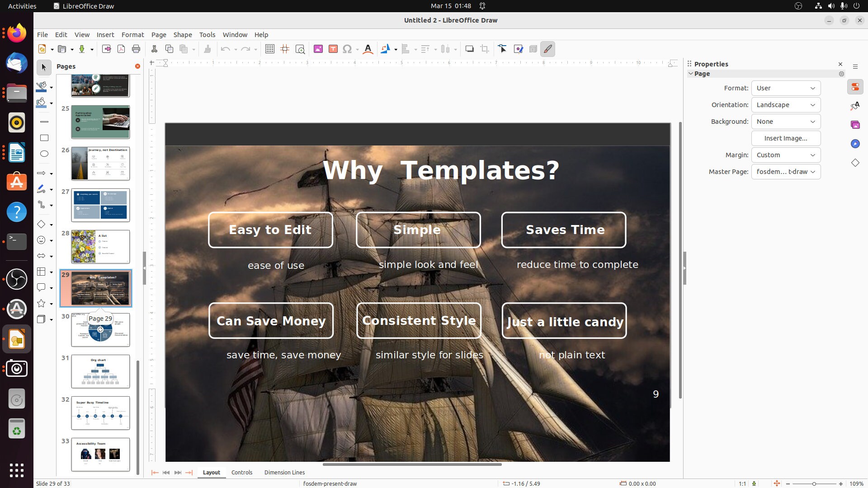Open the Gallery panel in the sidebar
The image size is (868, 488).
click(855, 124)
